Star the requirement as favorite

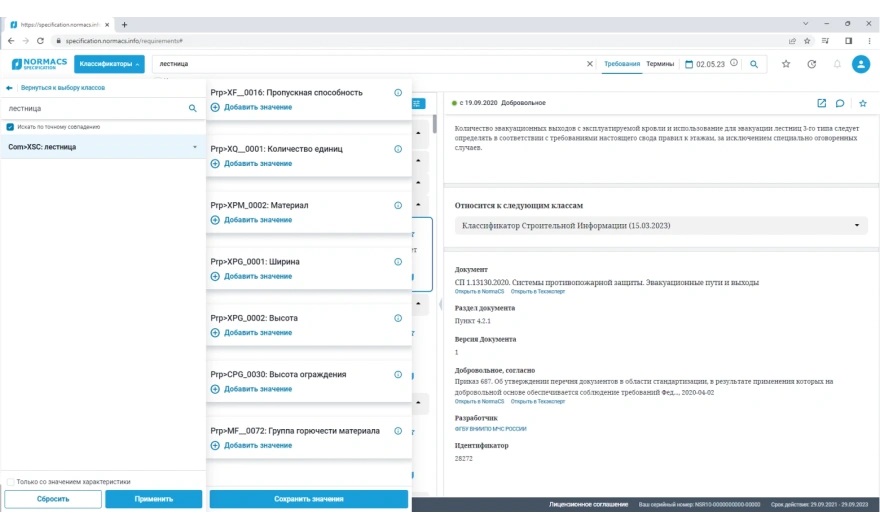tap(863, 103)
